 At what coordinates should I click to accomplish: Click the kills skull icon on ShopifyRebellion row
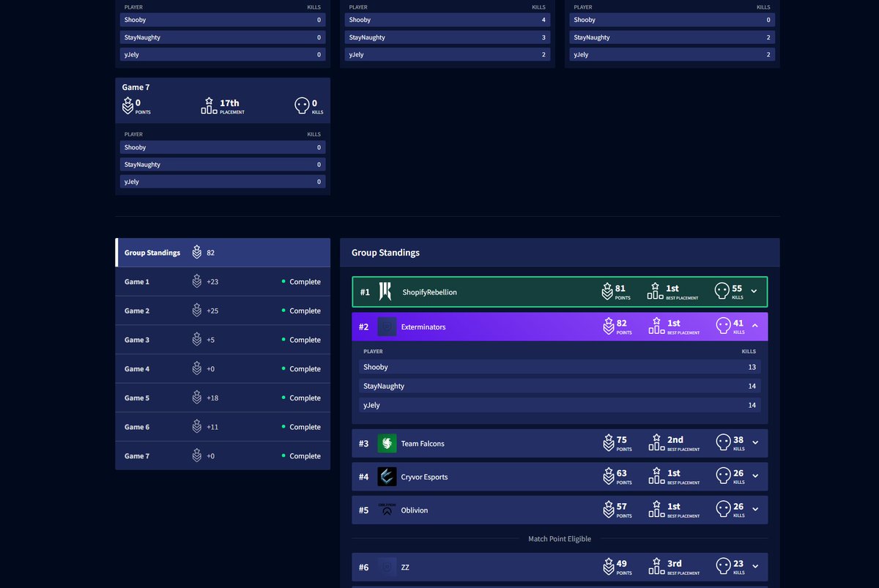[x=721, y=291]
